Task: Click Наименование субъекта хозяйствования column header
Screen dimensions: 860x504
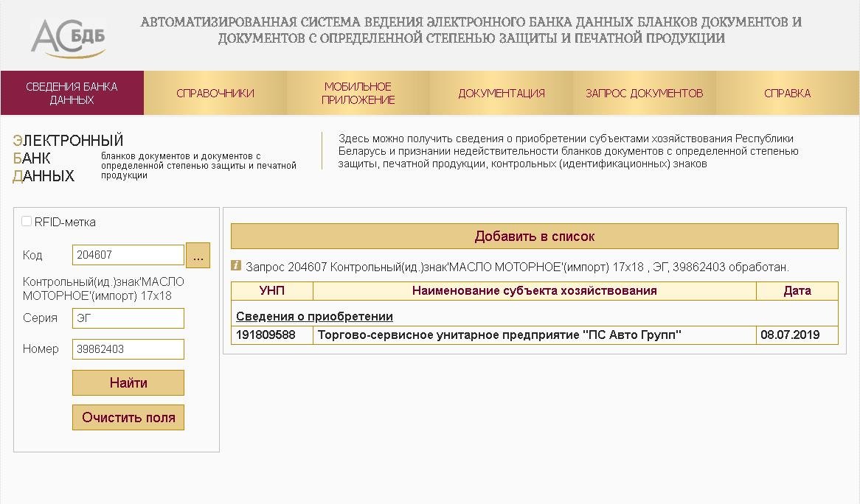Action: coord(534,290)
